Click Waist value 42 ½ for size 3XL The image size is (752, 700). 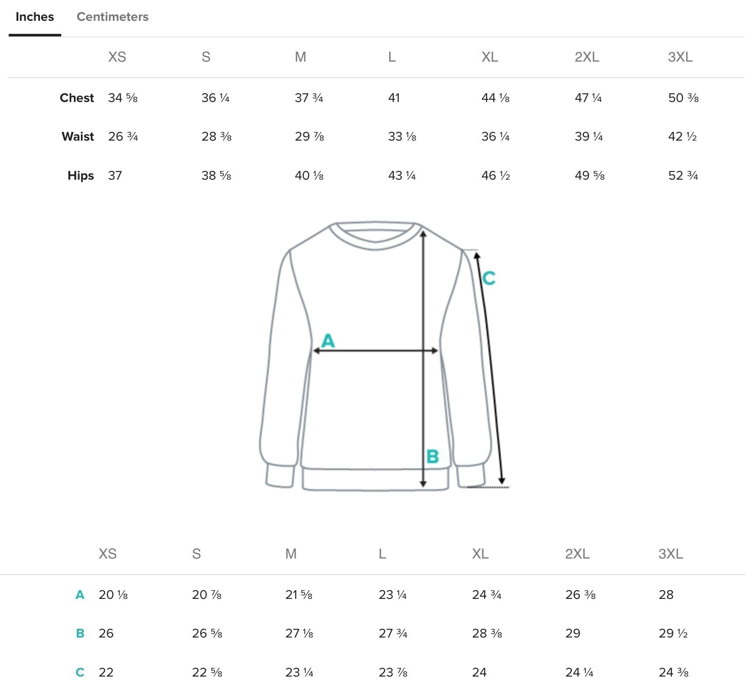coord(683,137)
